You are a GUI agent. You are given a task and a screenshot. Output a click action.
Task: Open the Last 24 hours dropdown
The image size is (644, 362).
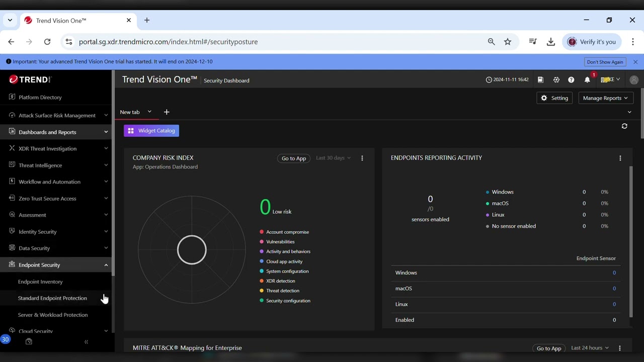point(590,348)
